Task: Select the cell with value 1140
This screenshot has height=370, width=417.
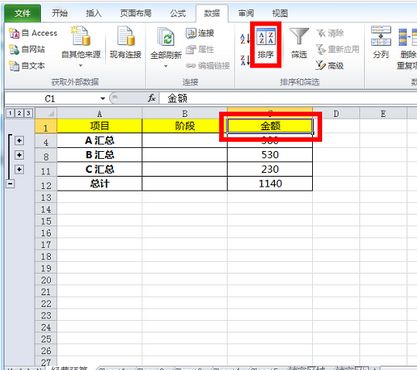Action: pos(270,184)
